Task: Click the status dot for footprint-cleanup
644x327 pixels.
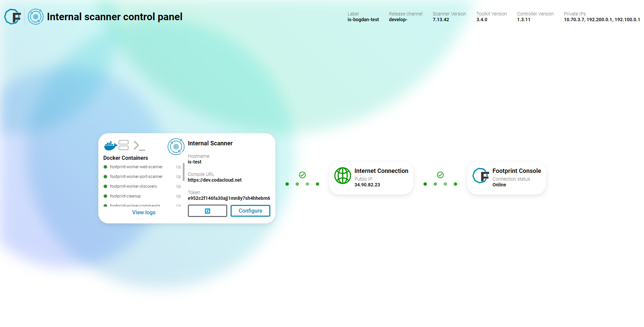Action: click(x=106, y=196)
